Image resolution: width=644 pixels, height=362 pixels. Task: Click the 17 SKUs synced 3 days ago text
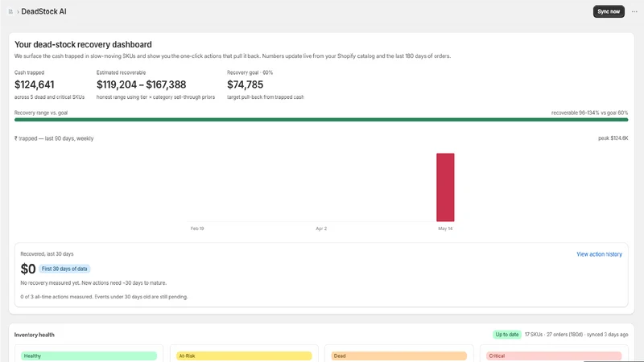pos(576,335)
